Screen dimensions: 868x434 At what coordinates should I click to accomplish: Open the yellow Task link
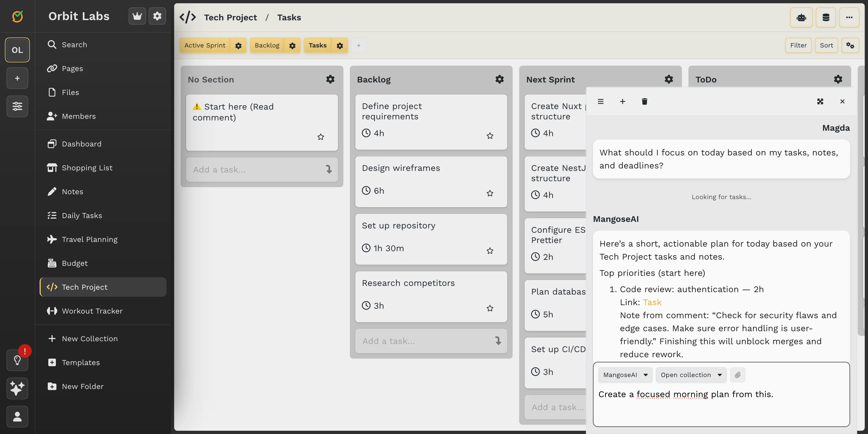point(652,302)
